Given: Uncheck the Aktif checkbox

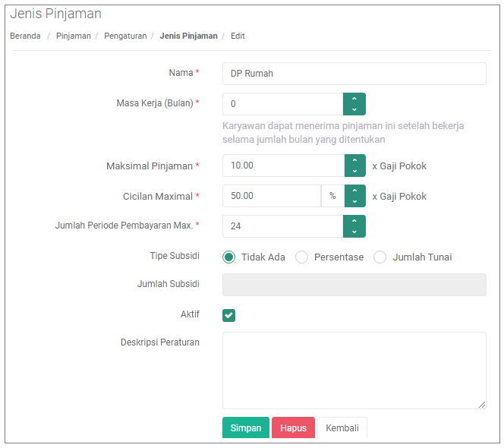Looking at the screenshot, I should 229,315.
